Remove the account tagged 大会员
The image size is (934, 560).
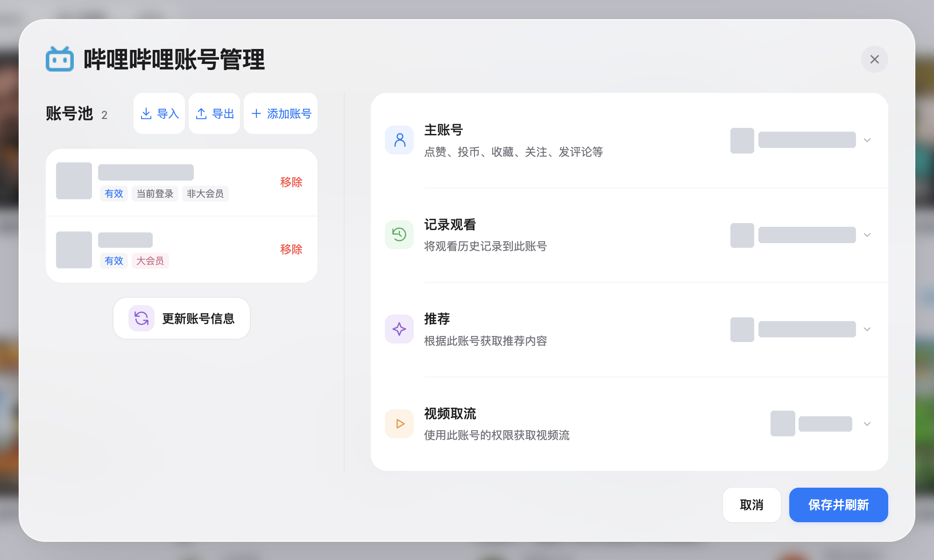[291, 249]
